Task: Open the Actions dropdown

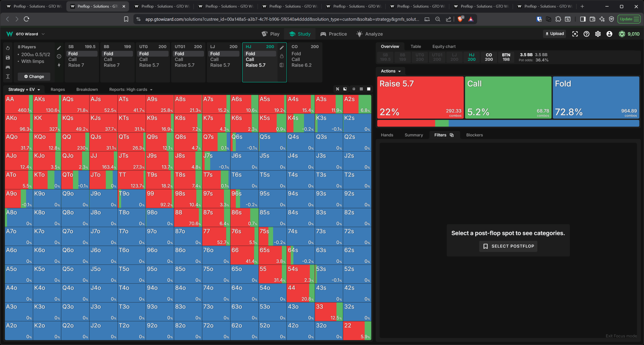Action: tap(390, 71)
